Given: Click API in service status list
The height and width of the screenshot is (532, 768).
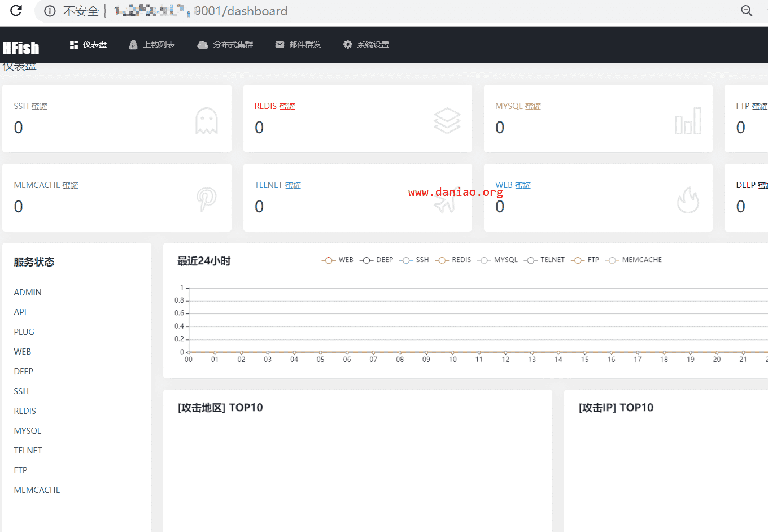Looking at the screenshot, I should click(20, 312).
